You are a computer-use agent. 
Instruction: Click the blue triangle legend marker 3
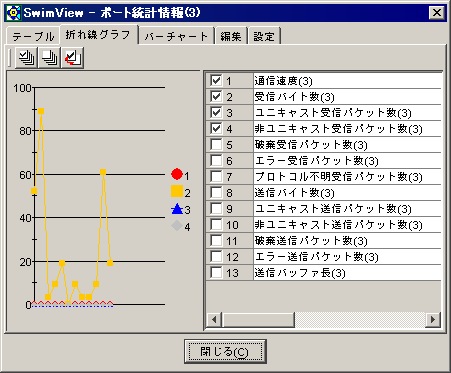177,209
